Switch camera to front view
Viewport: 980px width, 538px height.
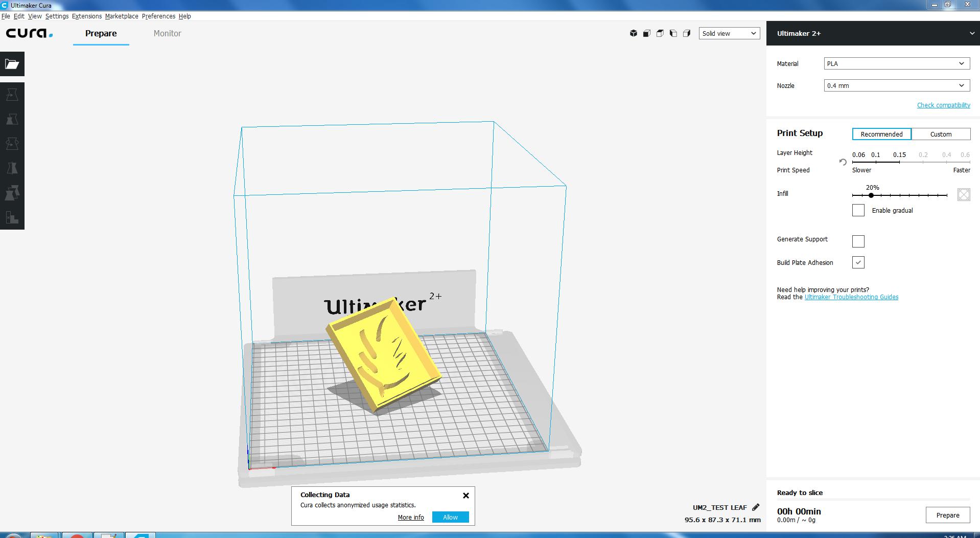coord(647,33)
